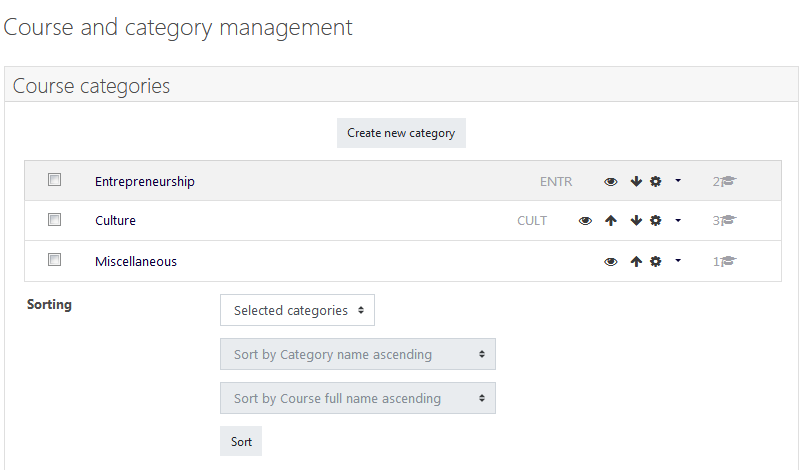This screenshot has width=806, height=470.
Task: Hide the Culture category
Action: (585, 221)
